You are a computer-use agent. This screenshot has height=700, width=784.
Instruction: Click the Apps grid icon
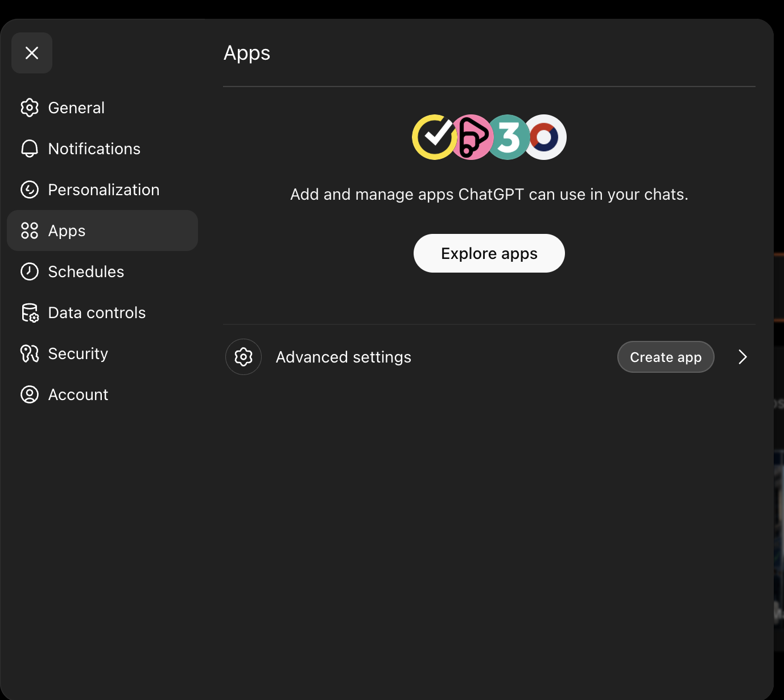click(30, 230)
